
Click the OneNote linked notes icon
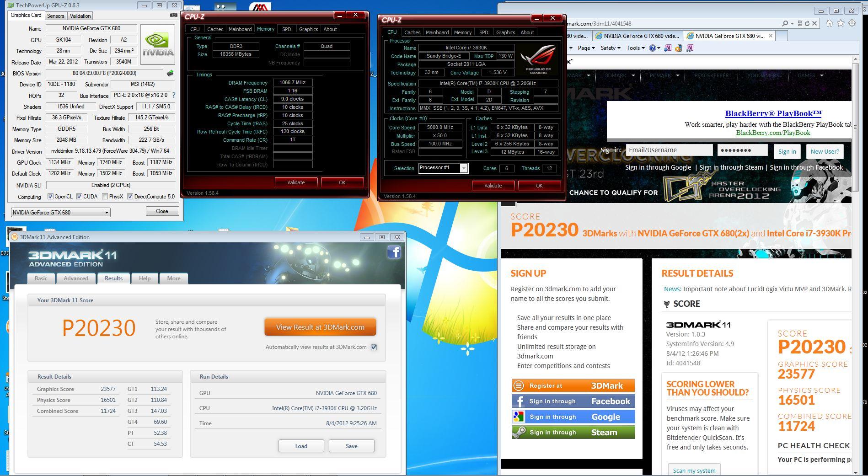click(690, 48)
